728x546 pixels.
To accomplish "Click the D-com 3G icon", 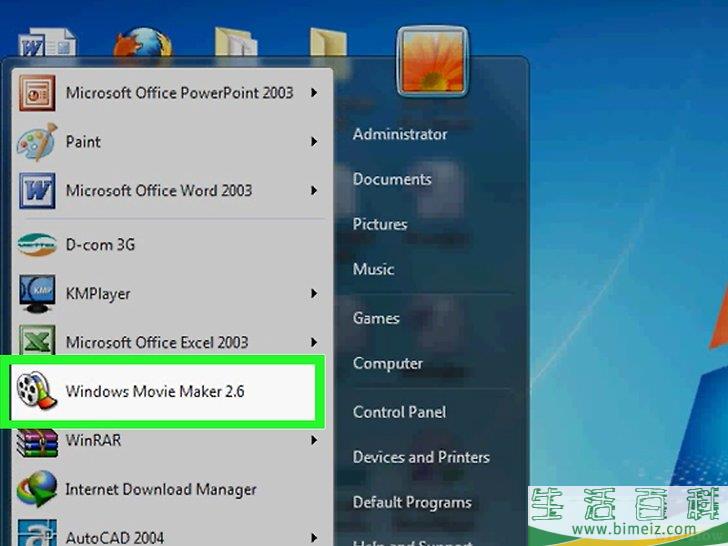I will coord(37,245).
